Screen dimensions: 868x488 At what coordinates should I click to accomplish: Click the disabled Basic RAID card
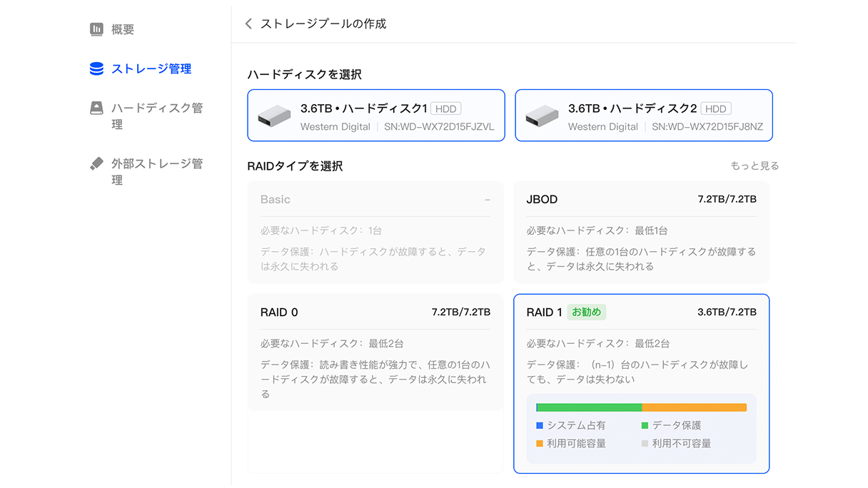375,232
